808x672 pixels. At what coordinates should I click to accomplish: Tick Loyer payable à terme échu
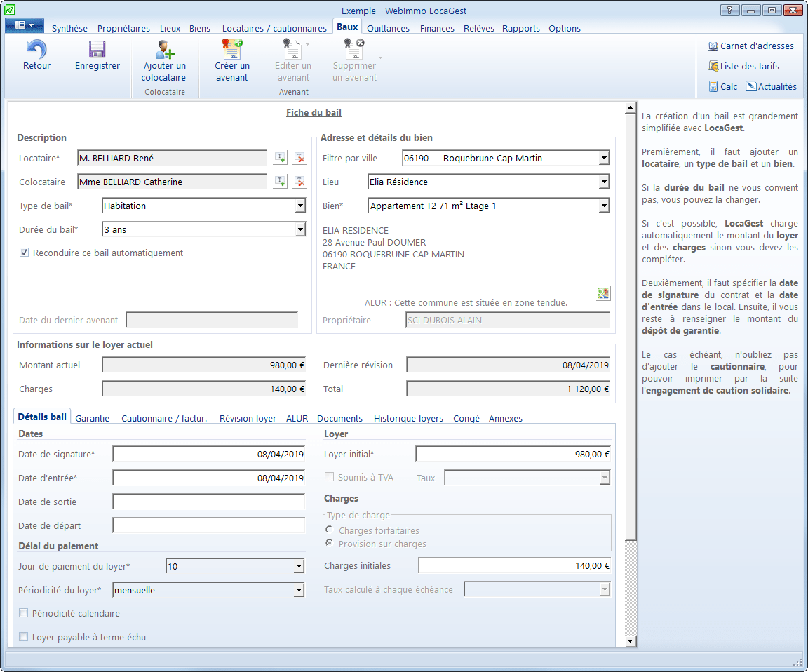[x=25, y=638]
